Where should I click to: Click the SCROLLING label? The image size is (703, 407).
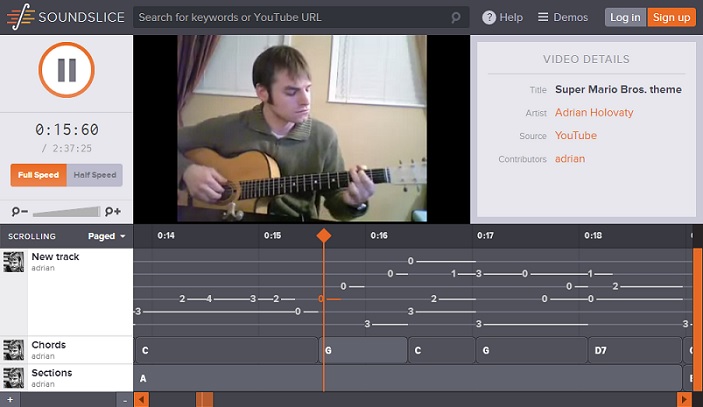pyautogui.click(x=32, y=236)
